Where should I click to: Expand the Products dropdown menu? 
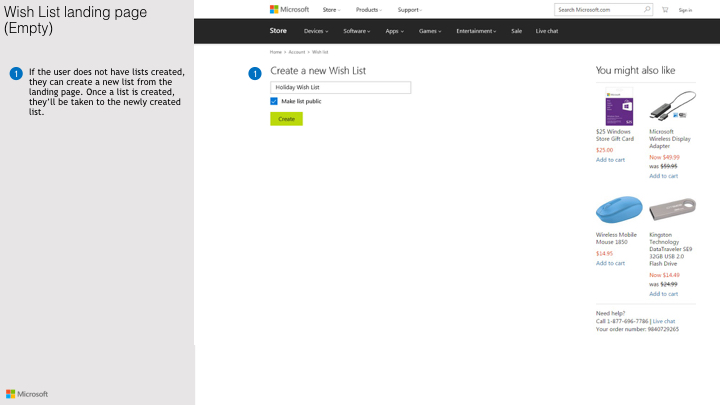click(369, 10)
